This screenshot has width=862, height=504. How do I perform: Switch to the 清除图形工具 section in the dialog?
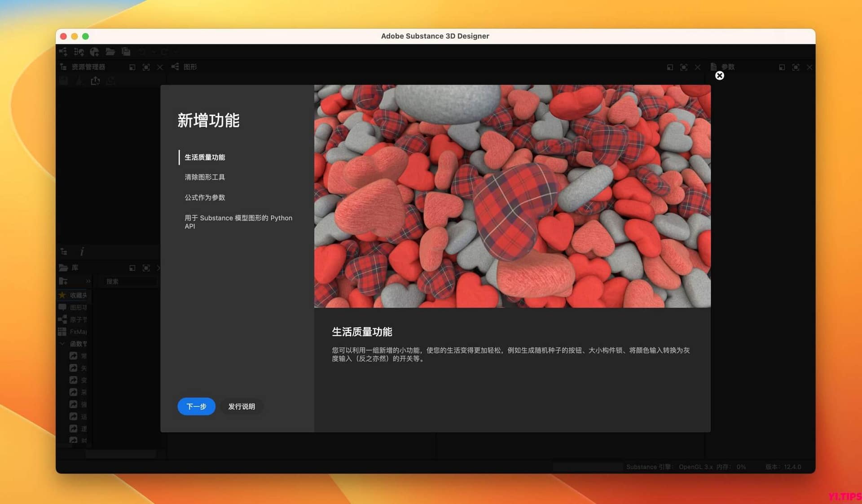(205, 177)
